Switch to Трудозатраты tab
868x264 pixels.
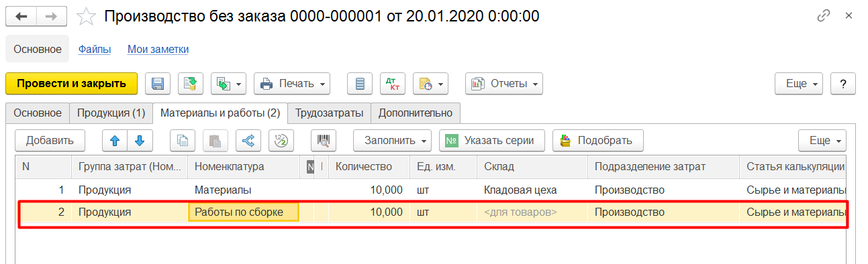(329, 113)
